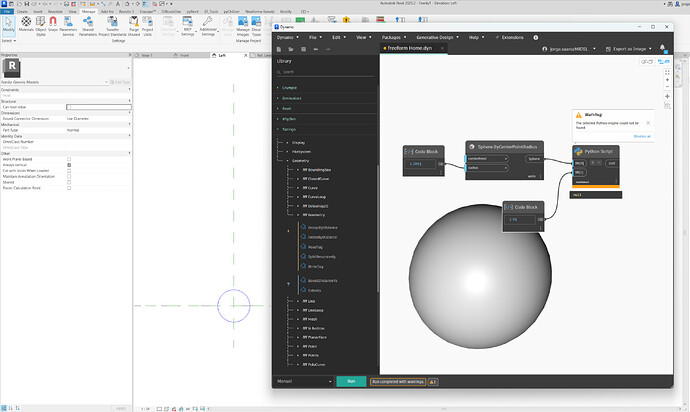Screen dimensions: 690x412
Task: Click the pan tool icon in Dynamo canvas
Action: 667,96
